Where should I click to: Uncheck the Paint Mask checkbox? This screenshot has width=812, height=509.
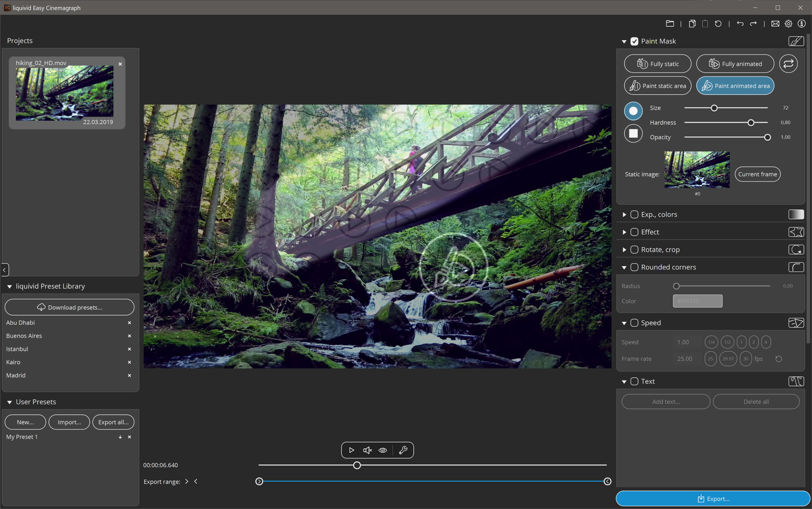tap(634, 41)
